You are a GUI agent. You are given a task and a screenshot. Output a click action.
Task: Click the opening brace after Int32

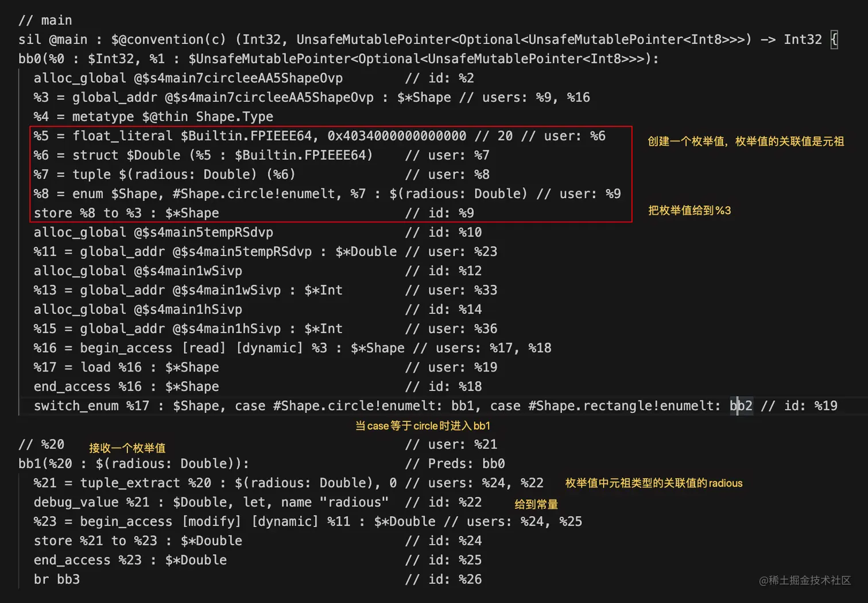834,40
